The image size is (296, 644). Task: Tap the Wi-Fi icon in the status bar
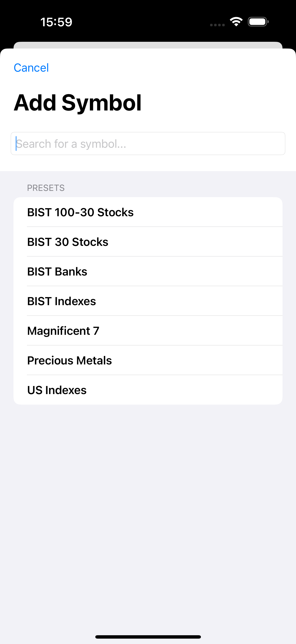(x=236, y=22)
